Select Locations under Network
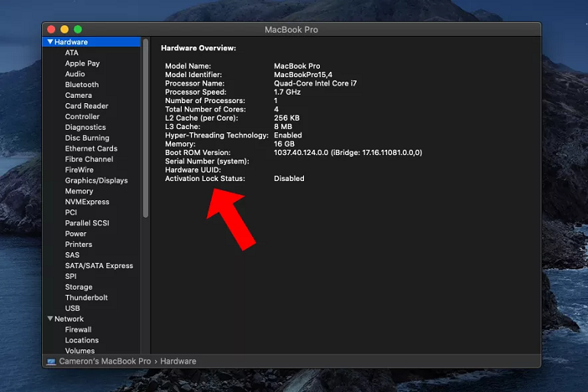The width and height of the screenshot is (588, 392). click(82, 340)
